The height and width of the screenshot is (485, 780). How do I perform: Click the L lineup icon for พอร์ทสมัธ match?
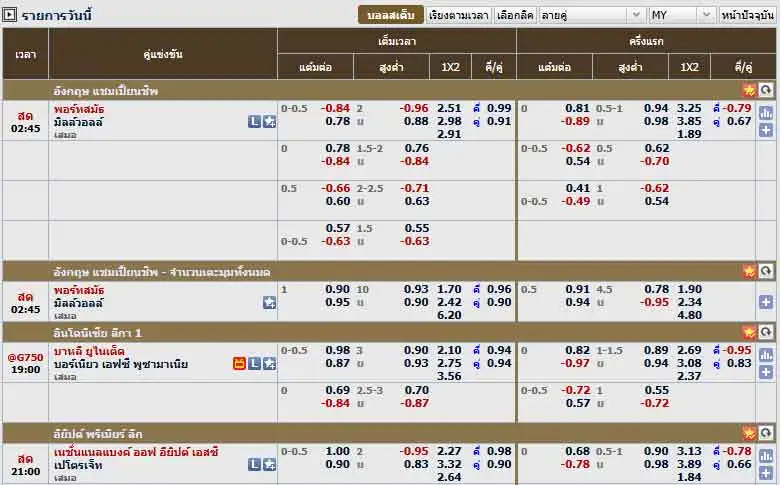254,121
